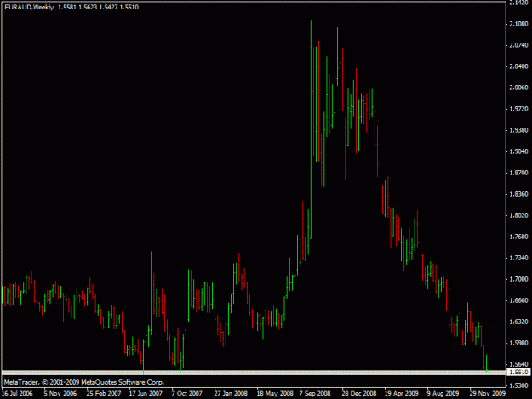Screen dimensions: 532x399
Task: Click the 2.0740 price scale label
Action: (x=518, y=45)
